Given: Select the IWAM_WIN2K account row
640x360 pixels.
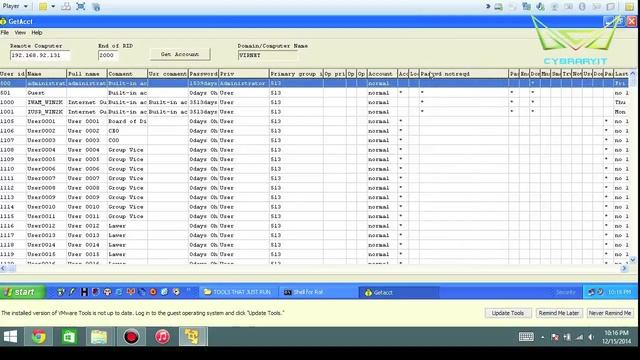Looking at the screenshot, I should [314, 102].
